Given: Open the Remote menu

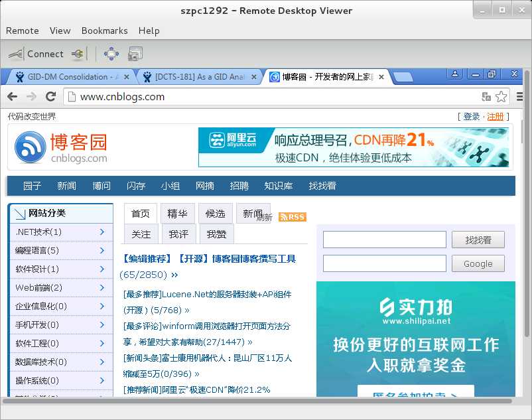Looking at the screenshot, I should (x=23, y=31).
